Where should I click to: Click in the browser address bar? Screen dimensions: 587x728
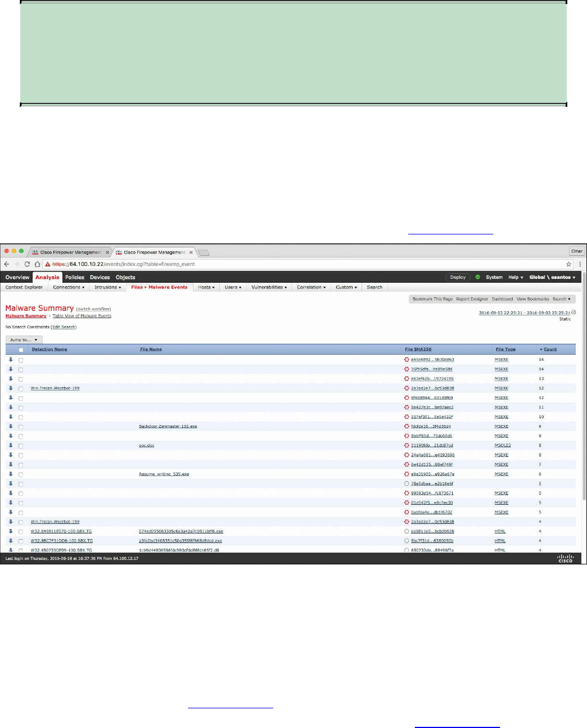point(304,264)
